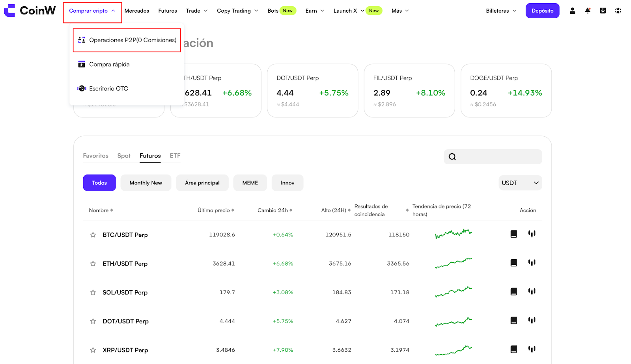Click the Depósito button
This screenshot has width=631, height=364.
pyautogui.click(x=542, y=11)
